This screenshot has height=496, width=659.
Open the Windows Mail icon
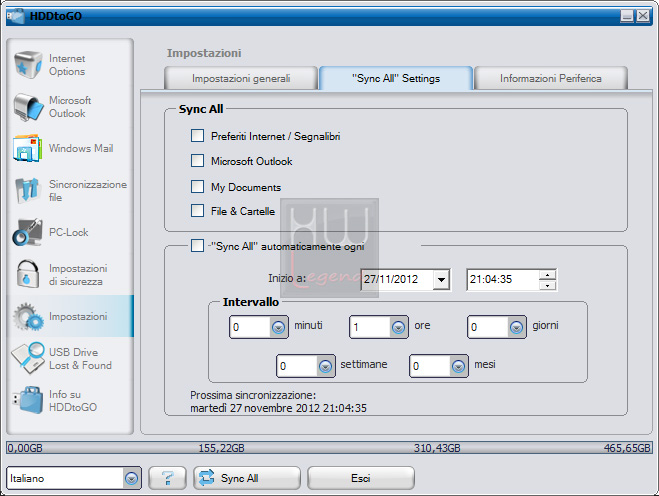[28, 148]
